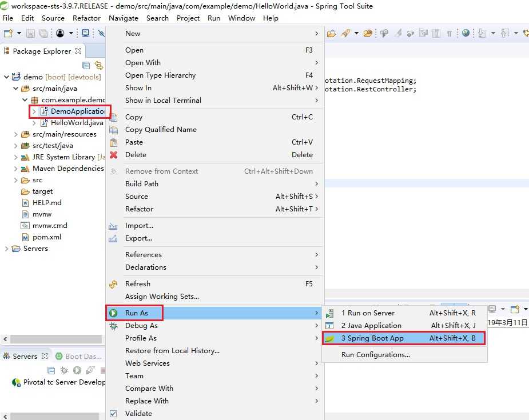Click the Next Annotation toolbar icon
The image size is (529, 420).
click(x=482, y=33)
